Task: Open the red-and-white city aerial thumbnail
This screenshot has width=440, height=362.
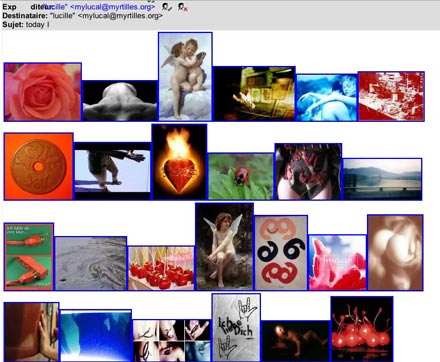Action: click(x=391, y=96)
